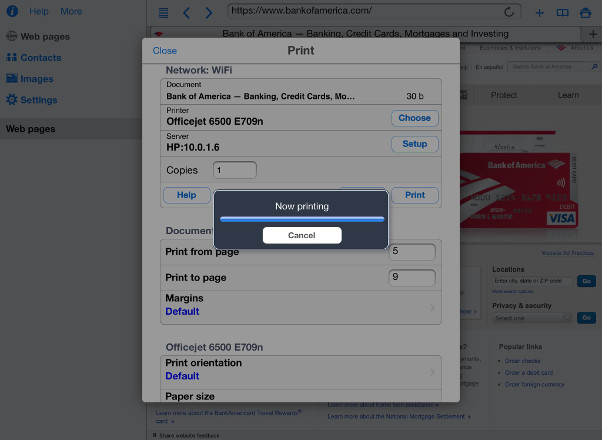Click the Document name row in Print dialog
This screenshot has width=602, height=440.
[x=301, y=92]
